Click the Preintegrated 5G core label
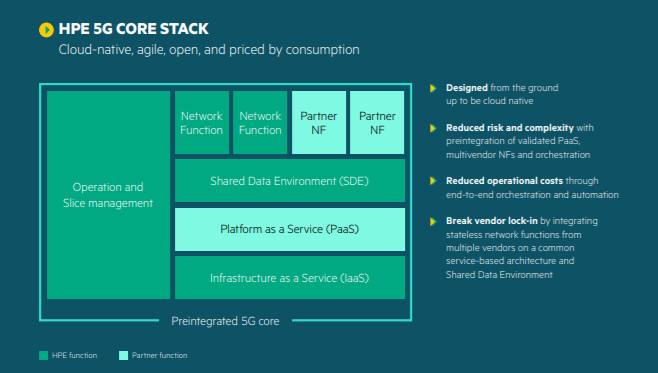 [x=225, y=321]
